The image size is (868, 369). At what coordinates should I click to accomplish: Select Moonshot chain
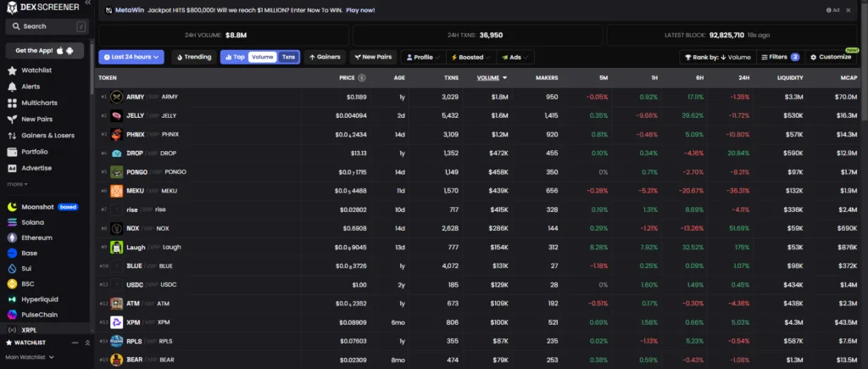click(37, 207)
